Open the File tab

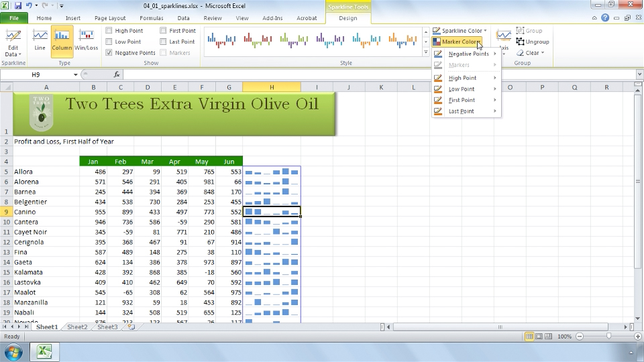[x=14, y=18]
